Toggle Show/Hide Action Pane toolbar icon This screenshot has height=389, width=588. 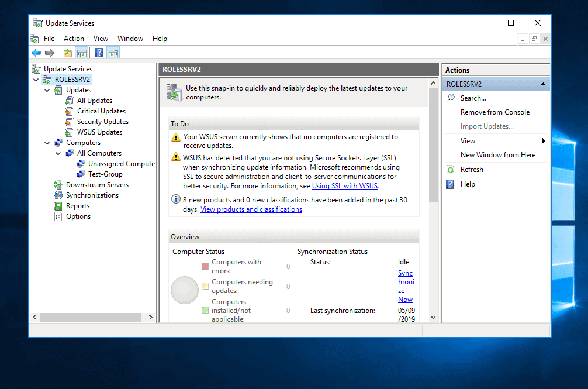coord(113,53)
